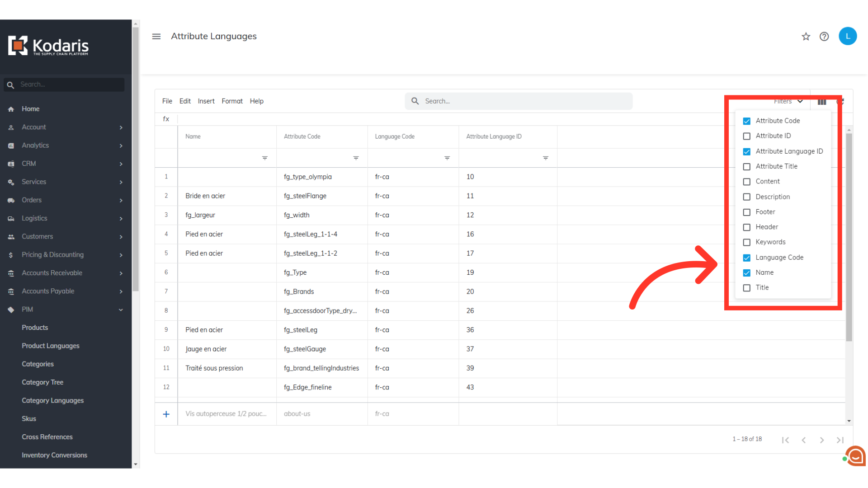Click the plus icon to add row
Viewport: 868px width, 488px height.
166,414
